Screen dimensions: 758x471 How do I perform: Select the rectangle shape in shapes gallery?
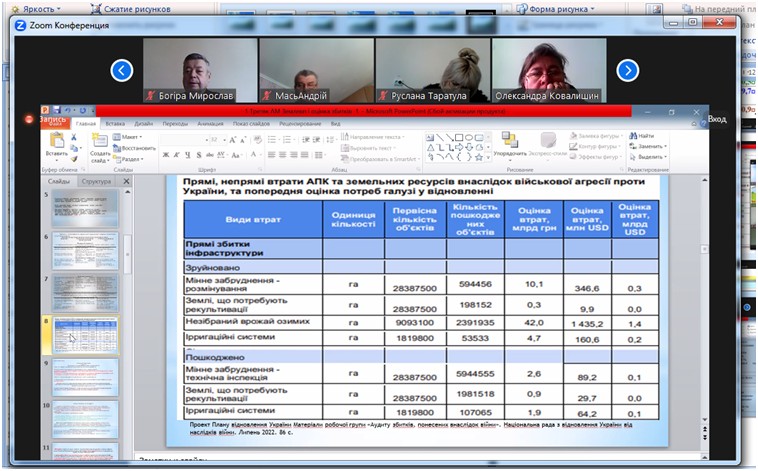point(460,138)
